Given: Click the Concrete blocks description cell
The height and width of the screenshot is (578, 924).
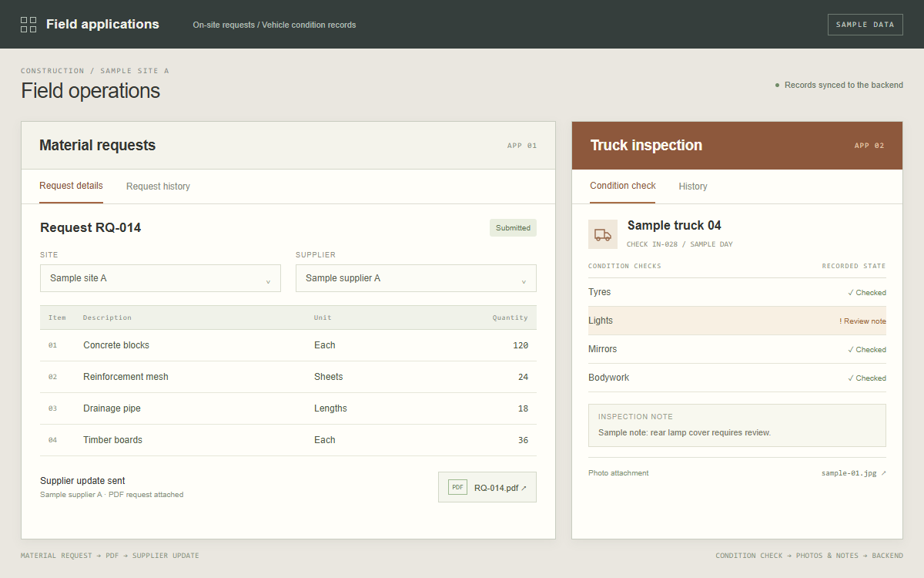Looking at the screenshot, I should [x=116, y=345].
